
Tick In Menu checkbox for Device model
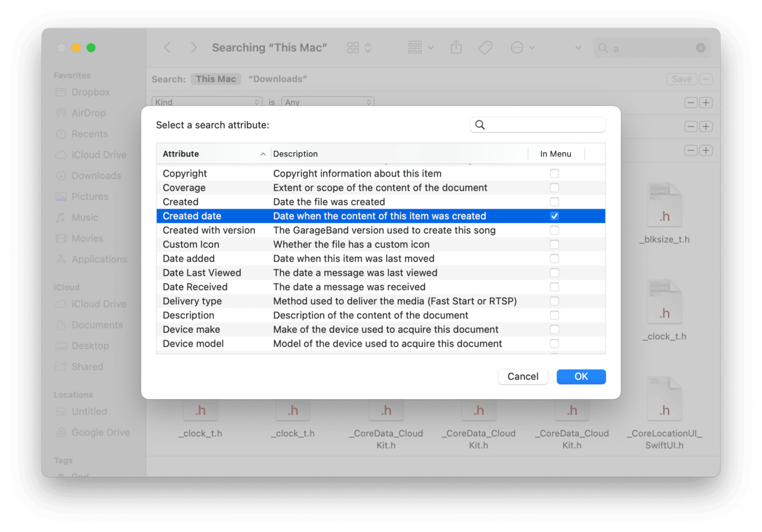554,344
